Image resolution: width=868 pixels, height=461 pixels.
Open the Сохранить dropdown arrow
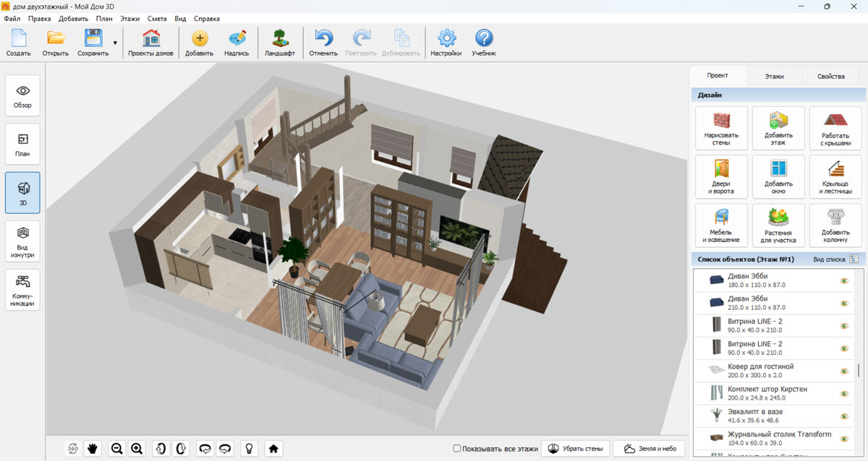pos(115,43)
